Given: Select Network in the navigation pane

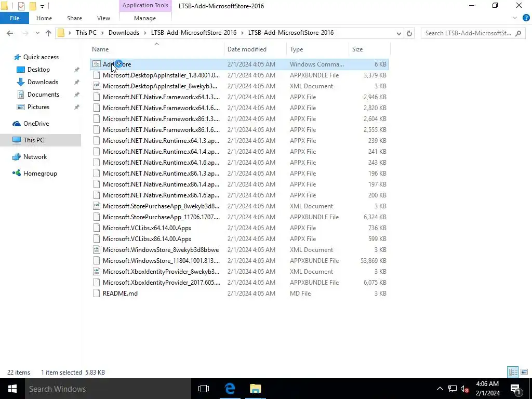Looking at the screenshot, I should pos(35,157).
